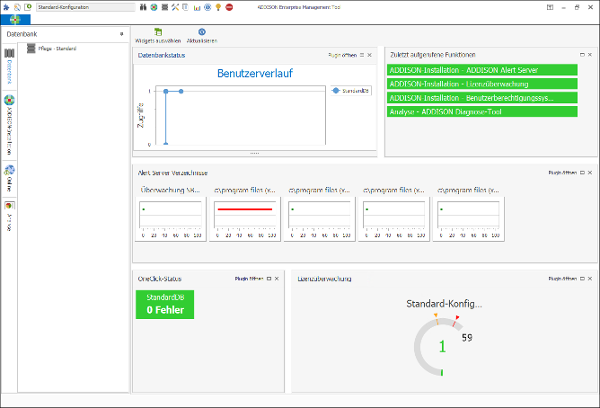Close the Lizenzüberwachung widget
The height and width of the screenshot is (408, 600).
coord(590,279)
